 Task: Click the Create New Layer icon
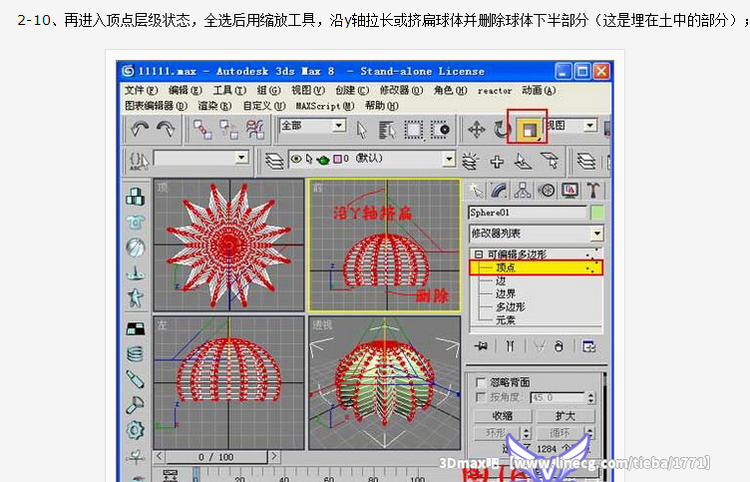[x=470, y=161]
